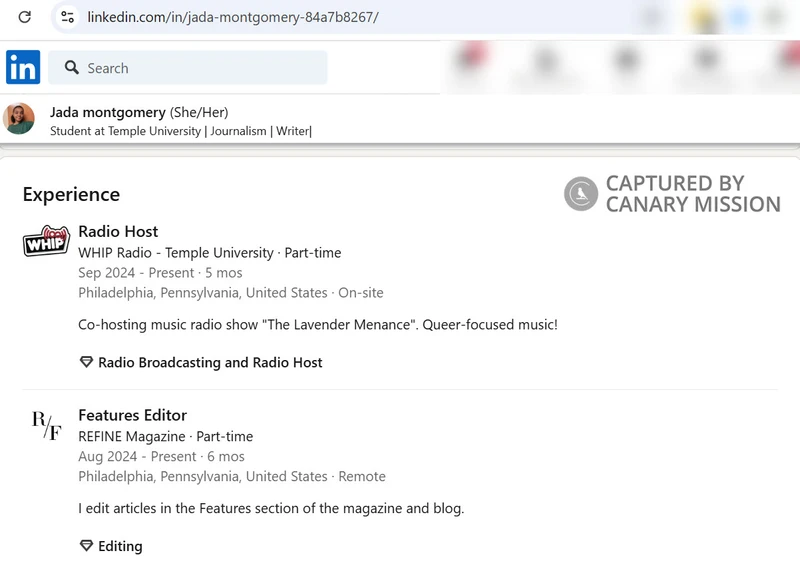Viewport: 800px width, 573px height.
Task: Open the WHIP Radio company logo
Action: pyautogui.click(x=46, y=240)
